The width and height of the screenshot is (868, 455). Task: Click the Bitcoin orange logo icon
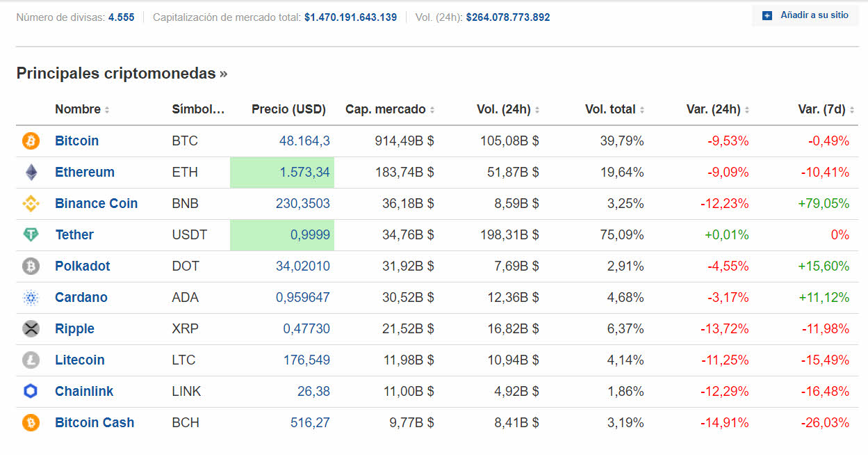pos(31,141)
